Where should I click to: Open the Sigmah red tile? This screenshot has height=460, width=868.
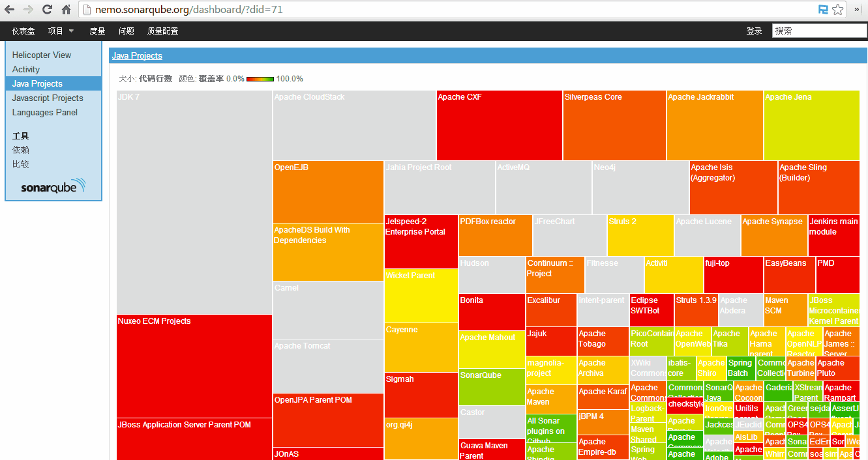pos(421,395)
